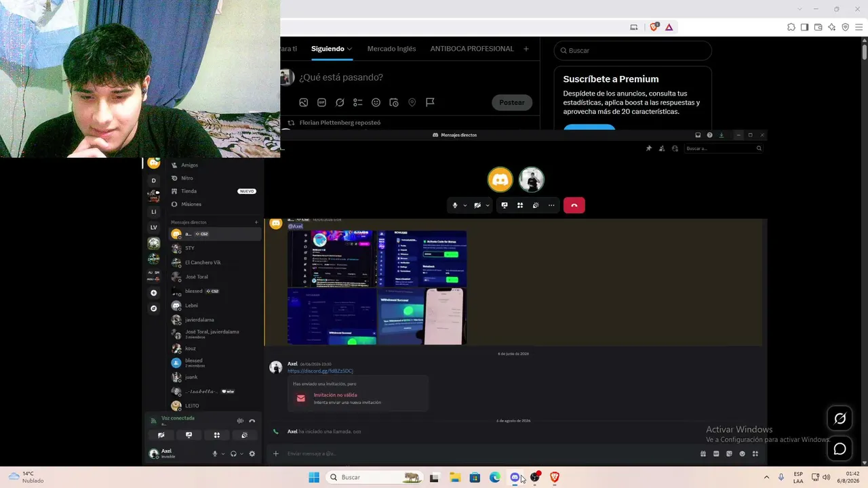Create a new direct message with plus icon
The image size is (868, 488).
(x=256, y=222)
